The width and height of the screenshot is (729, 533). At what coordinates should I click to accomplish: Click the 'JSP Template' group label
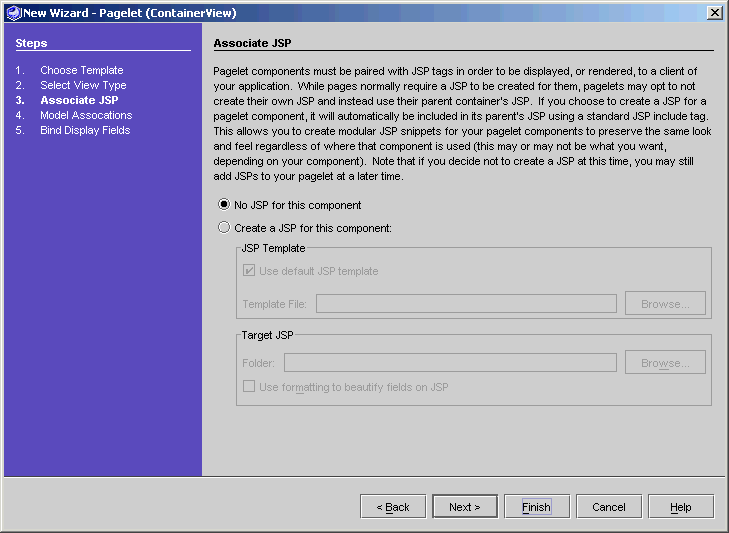pyautogui.click(x=273, y=248)
